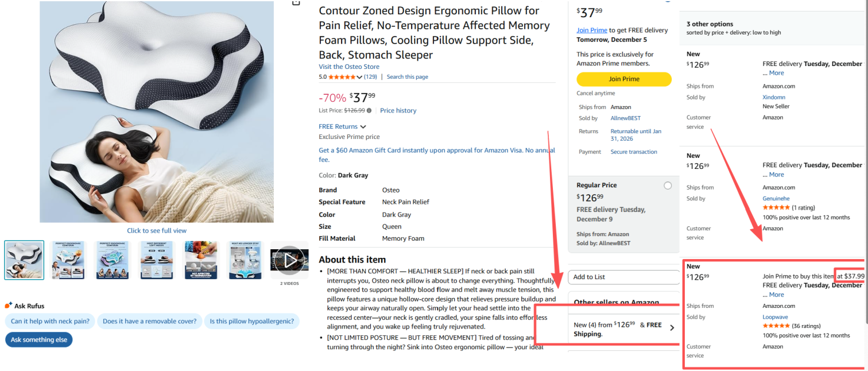Viewport: 868px width, 371px height.
Task: Click the "Ask something else" button
Action: (x=39, y=340)
